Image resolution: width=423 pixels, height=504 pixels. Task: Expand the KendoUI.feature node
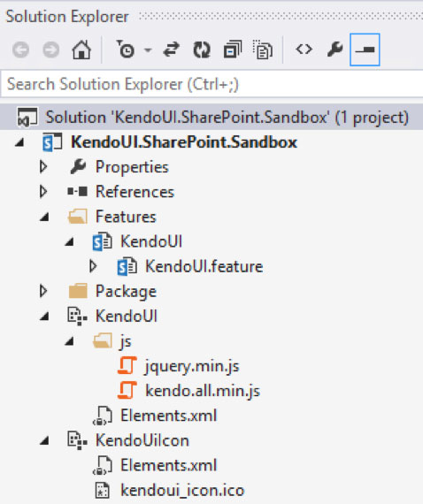tap(93, 266)
